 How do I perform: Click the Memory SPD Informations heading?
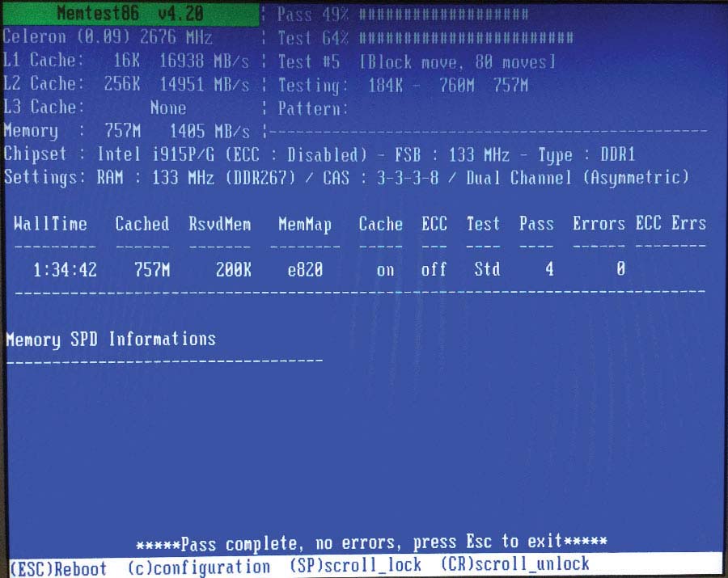point(111,339)
